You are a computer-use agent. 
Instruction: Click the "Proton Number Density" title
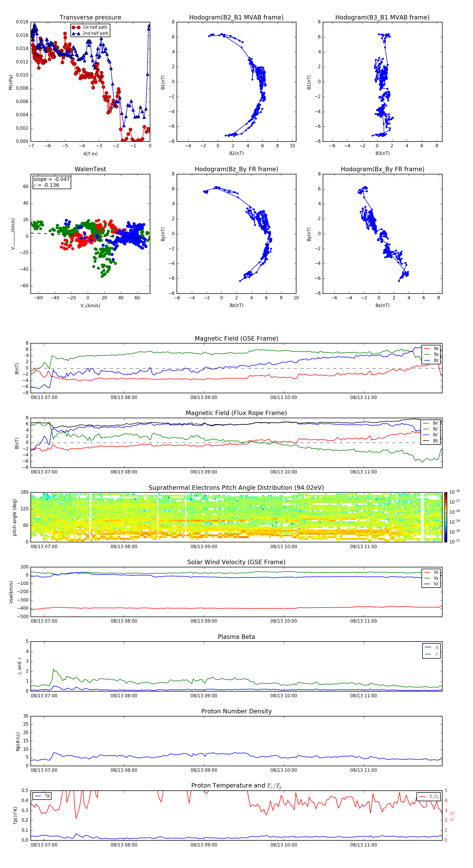236,711
